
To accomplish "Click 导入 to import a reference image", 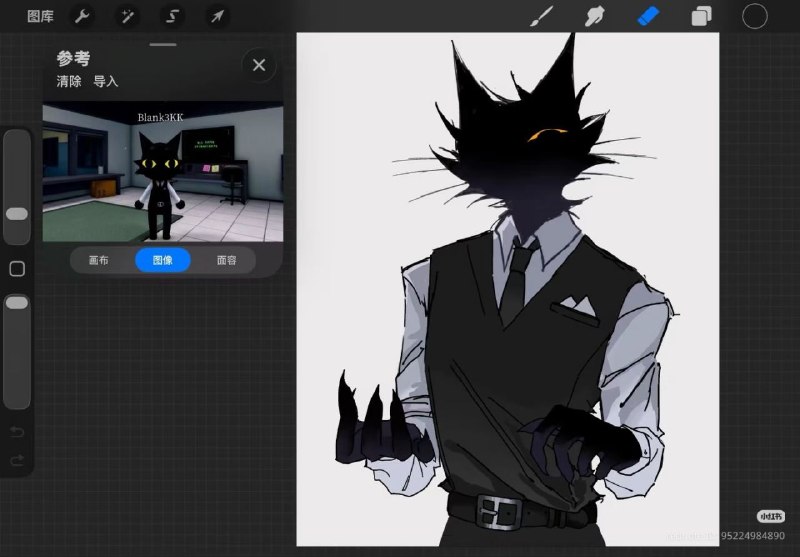I will point(106,81).
